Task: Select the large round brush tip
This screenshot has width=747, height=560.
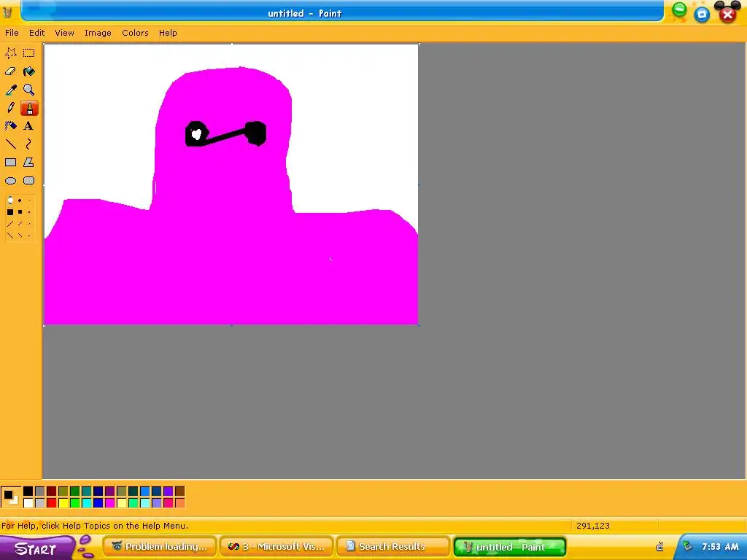Action: (x=10, y=201)
